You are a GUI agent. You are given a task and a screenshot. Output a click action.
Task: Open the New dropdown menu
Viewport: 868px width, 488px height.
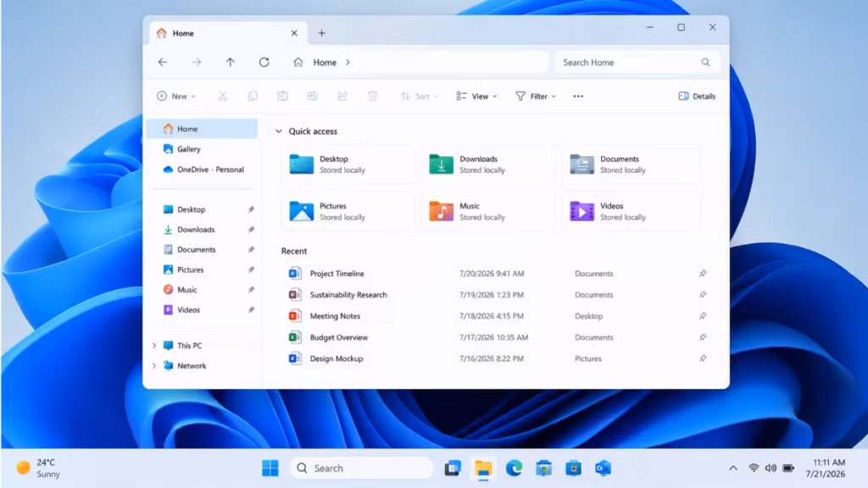tap(176, 97)
